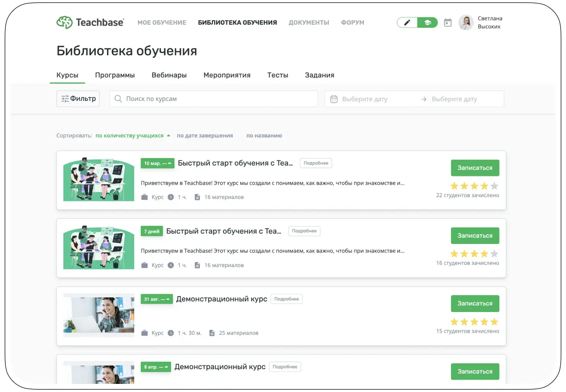Click the search magnifier icon

coord(118,99)
